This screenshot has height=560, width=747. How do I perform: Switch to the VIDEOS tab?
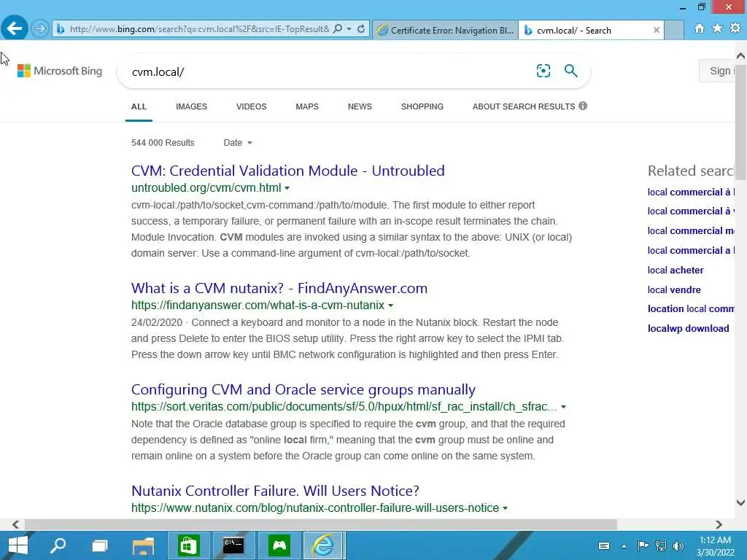coord(252,106)
